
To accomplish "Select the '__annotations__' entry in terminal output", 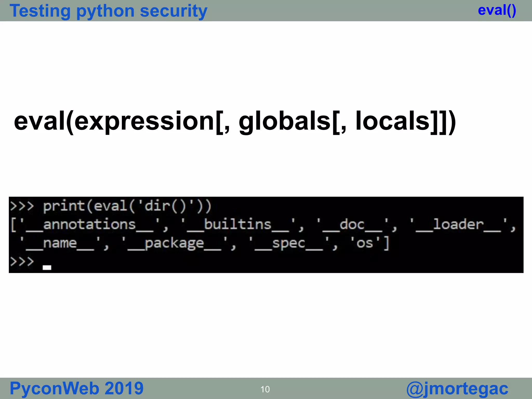I will [90, 225].
